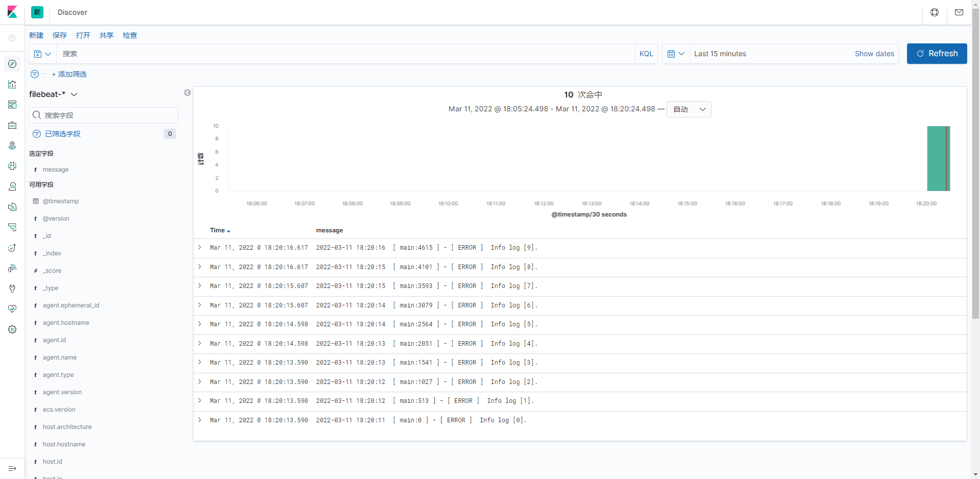The height and width of the screenshot is (479, 980).
Task: Open the Dashboard icon in sidebar
Action: (x=12, y=105)
